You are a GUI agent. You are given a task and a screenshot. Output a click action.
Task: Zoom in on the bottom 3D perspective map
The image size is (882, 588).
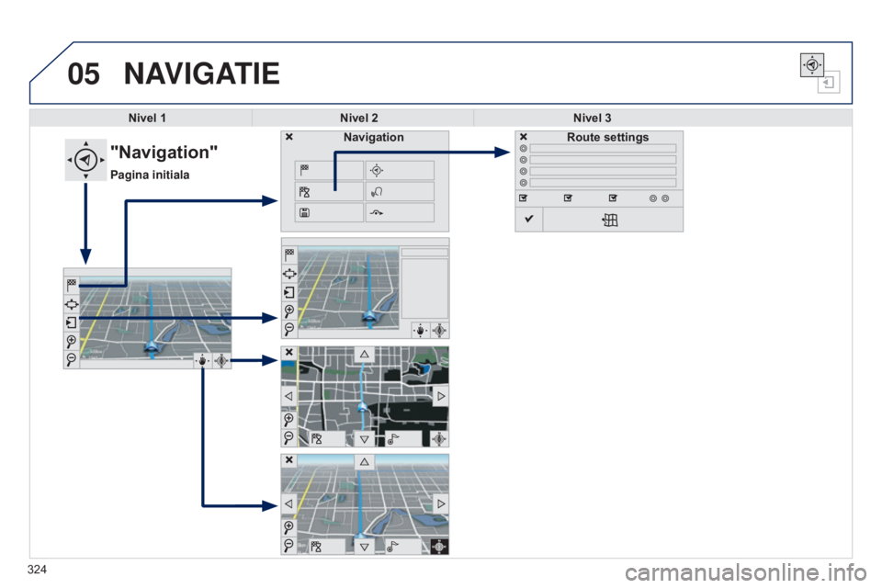288,527
